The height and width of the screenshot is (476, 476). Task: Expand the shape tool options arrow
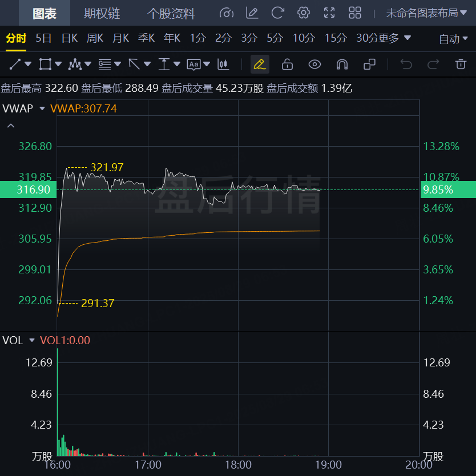58,64
